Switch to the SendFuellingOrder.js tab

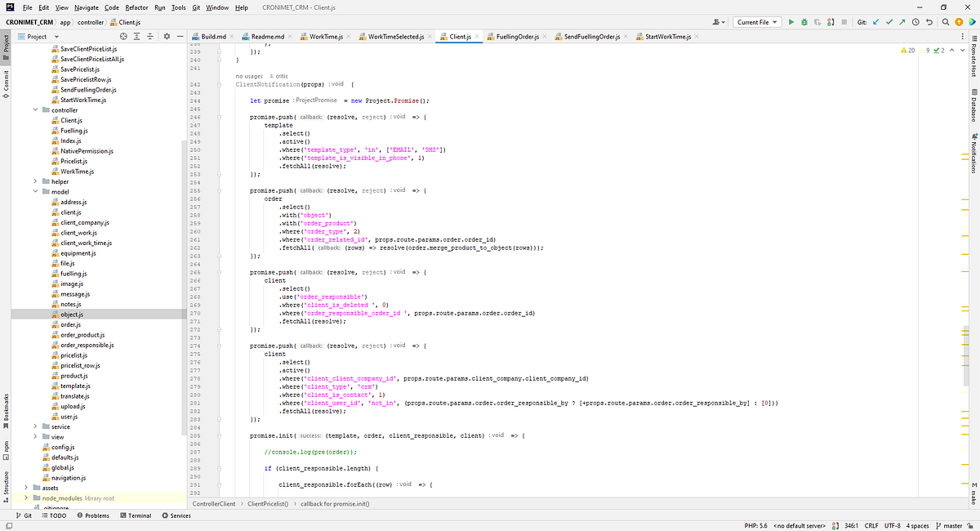click(x=593, y=37)
